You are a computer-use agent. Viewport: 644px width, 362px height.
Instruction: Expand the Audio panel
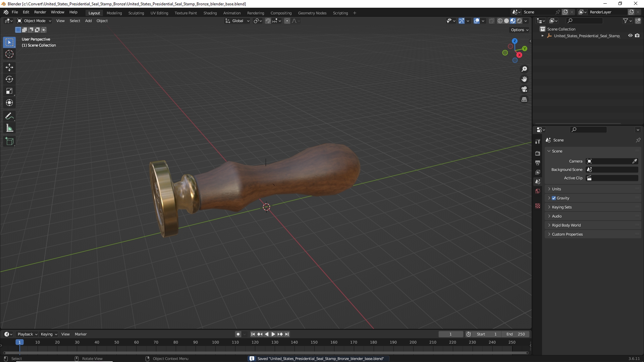[593, 216]
